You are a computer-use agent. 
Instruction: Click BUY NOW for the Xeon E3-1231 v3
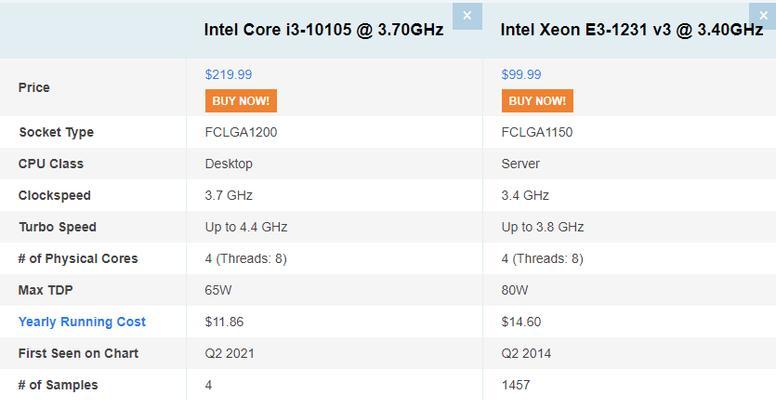point(537,101)
